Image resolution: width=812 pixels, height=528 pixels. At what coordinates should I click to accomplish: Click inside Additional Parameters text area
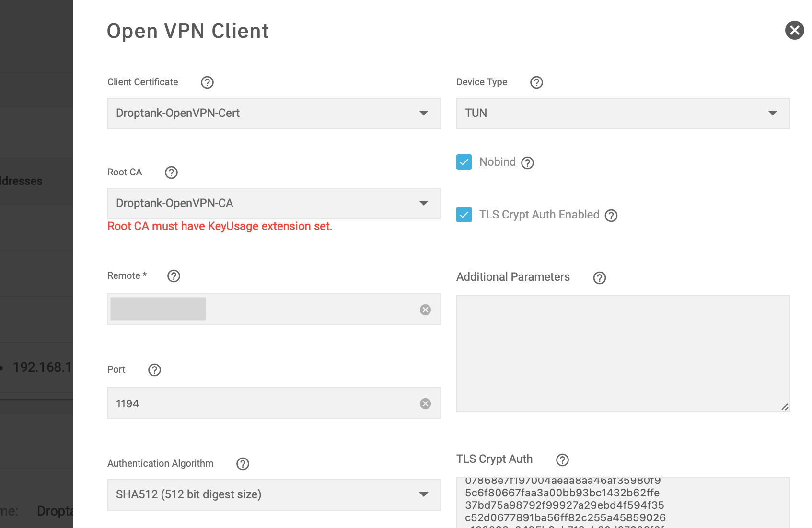(623, 354)
